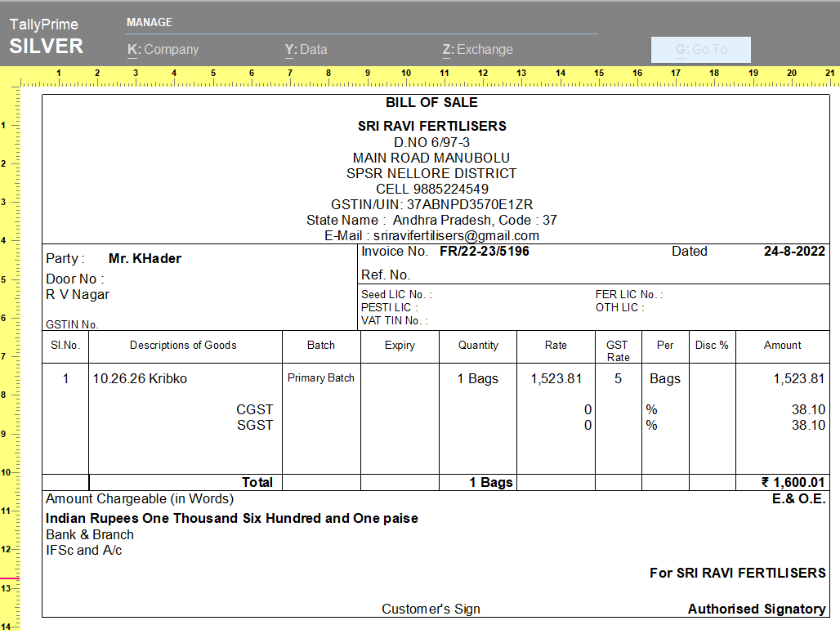Click the date 24-8-2022
This screenshot has height=634, width=840.
coord(794,251)
